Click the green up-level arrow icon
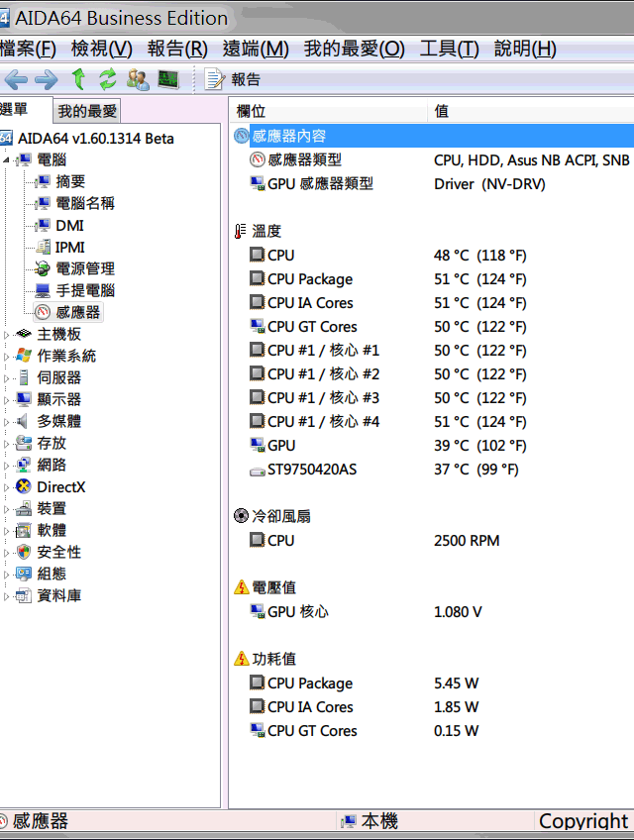Screen dimensions: 634x840 [x=79, y=79]
